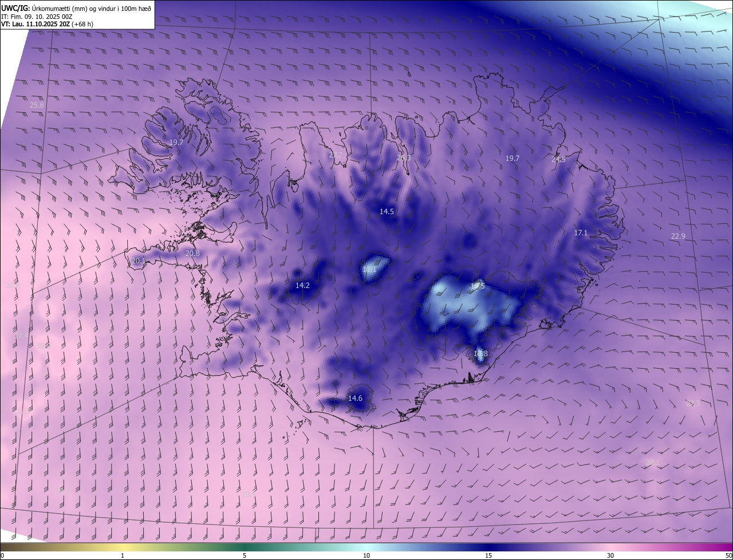Image resolution: width=733 pixels, height=560 pixels.
Task: Select the 30 tick on the colour scale
Action: coord(610,555)
